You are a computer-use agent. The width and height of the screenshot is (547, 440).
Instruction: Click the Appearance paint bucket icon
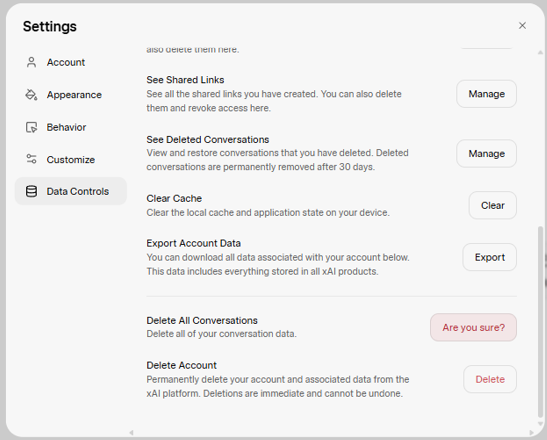[x=31, y=95]
